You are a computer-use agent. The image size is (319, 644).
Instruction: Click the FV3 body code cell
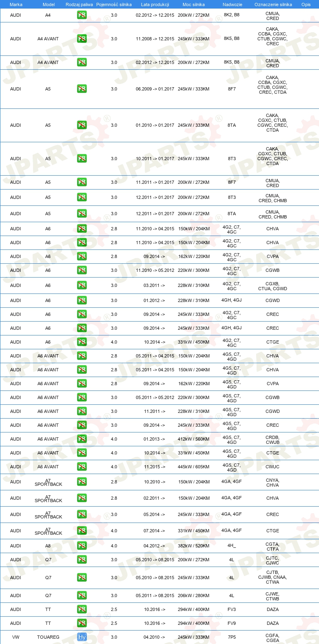tap(232, 609)
